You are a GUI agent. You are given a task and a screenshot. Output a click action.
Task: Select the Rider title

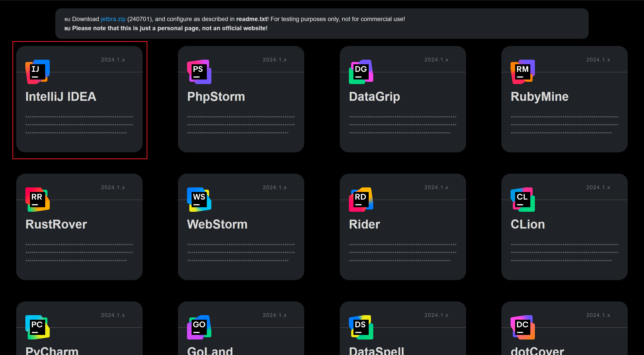364,224
